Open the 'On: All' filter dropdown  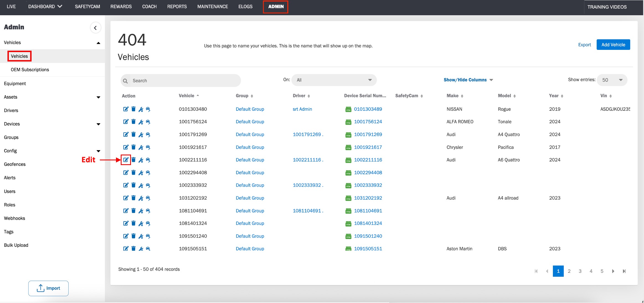(334, 80)
